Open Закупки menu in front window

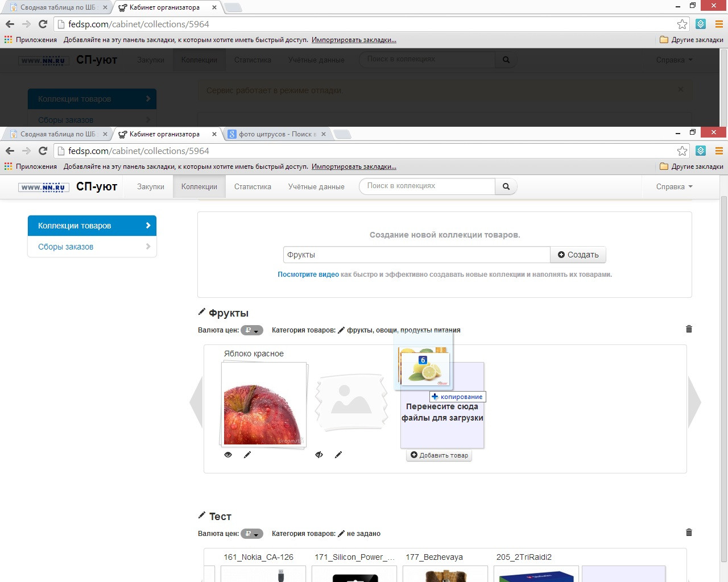coord(151,186)
